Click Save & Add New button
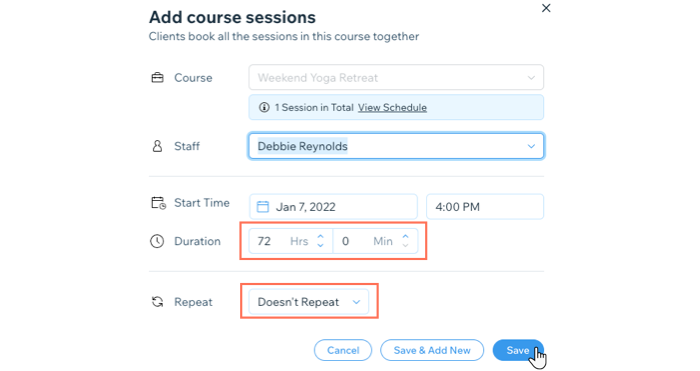Image resolution: width=700 pixels, height=371 pixels. click(x=432, y=350)
